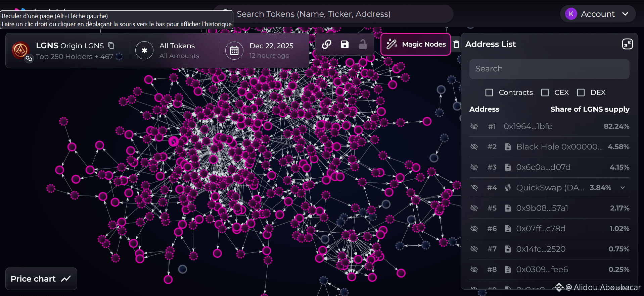Image resolution: width=644 pixels, height=296 pixels.
Task: Click the All Tokens asterisk icon
Action: [144, 51]
